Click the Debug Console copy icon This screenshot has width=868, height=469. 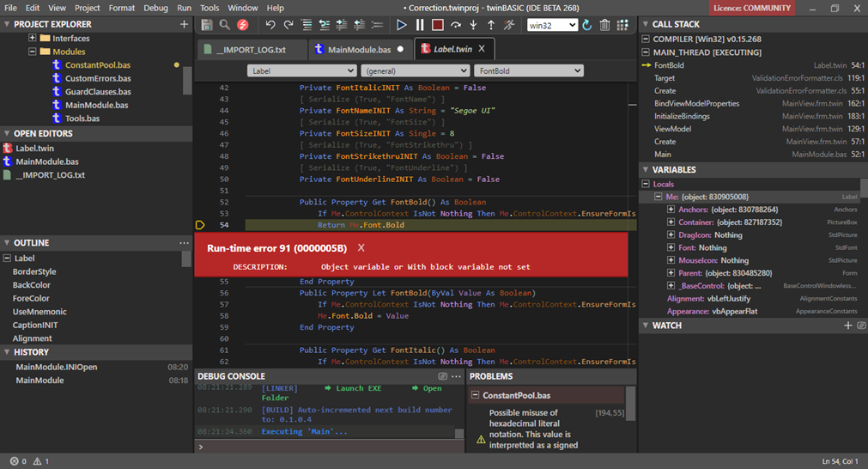(x=442, y=376)
